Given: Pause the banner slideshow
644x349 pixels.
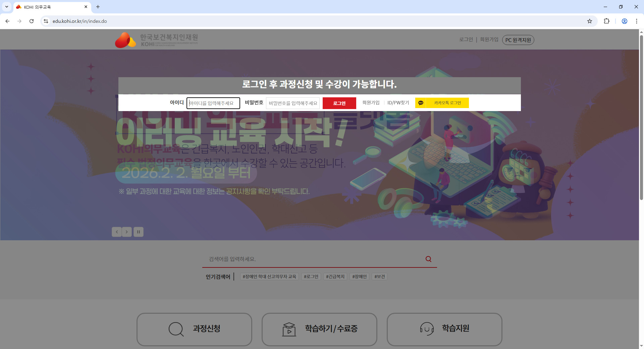Looking at the screenshot, I should 139,232.
